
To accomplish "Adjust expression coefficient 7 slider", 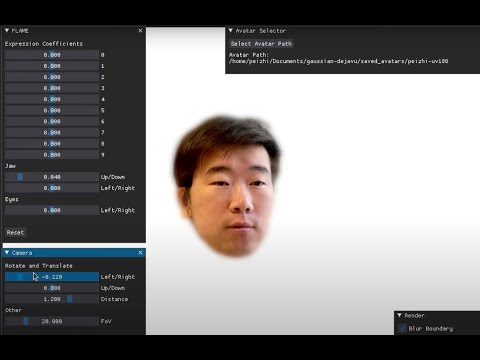I will [x=52, y=133].
